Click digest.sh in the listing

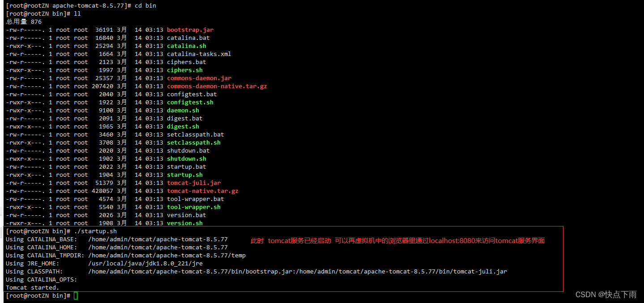point(183,126)
